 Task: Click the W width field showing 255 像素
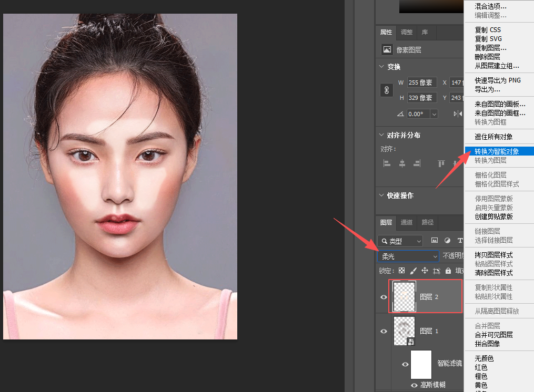click(x=422, y=82)
